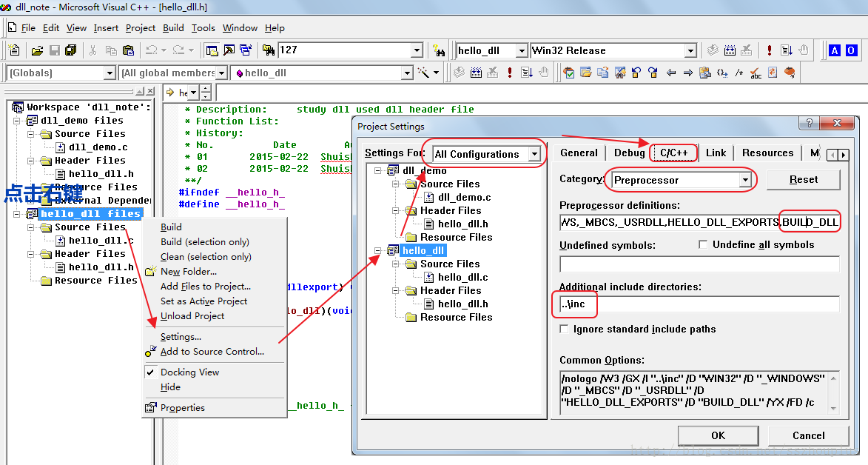Click the OK button in Project Settings
This screenshot has width=868, height=465.
pyautogui.click(x=718, y=435)
